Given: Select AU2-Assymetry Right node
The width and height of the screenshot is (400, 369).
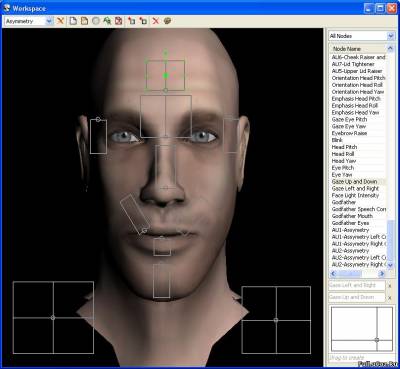Looking at the screenshot, I should tap(358, 264).
